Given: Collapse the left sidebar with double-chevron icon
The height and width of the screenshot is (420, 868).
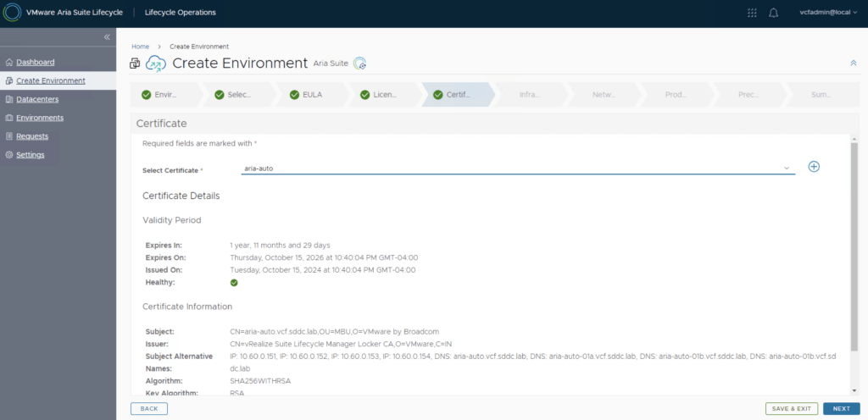Looking at the screenshot, I should tap(107, 37).
